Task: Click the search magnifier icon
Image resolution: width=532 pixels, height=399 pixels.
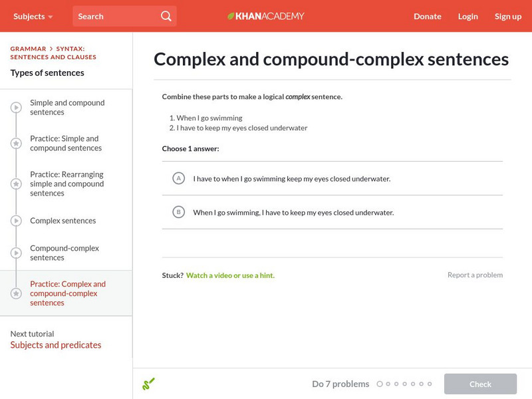Action: (166, 16)
